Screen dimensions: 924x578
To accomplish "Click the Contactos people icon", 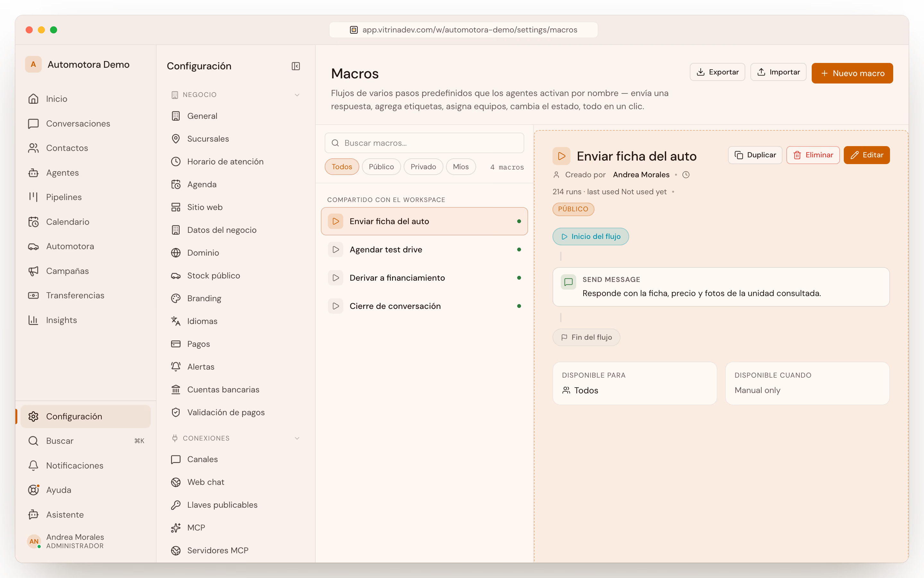I will [33, 148].
